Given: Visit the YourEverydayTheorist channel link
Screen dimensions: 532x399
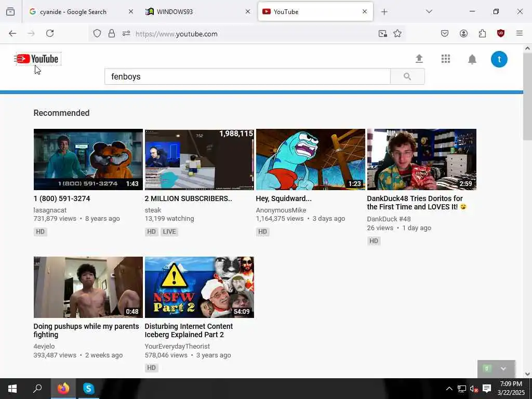Looking at the screenshot, I should click(178, 347).
